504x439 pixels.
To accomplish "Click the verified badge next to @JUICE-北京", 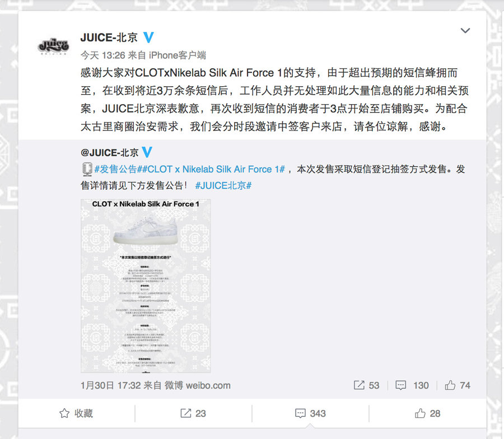I will click(x=147, y=152).
